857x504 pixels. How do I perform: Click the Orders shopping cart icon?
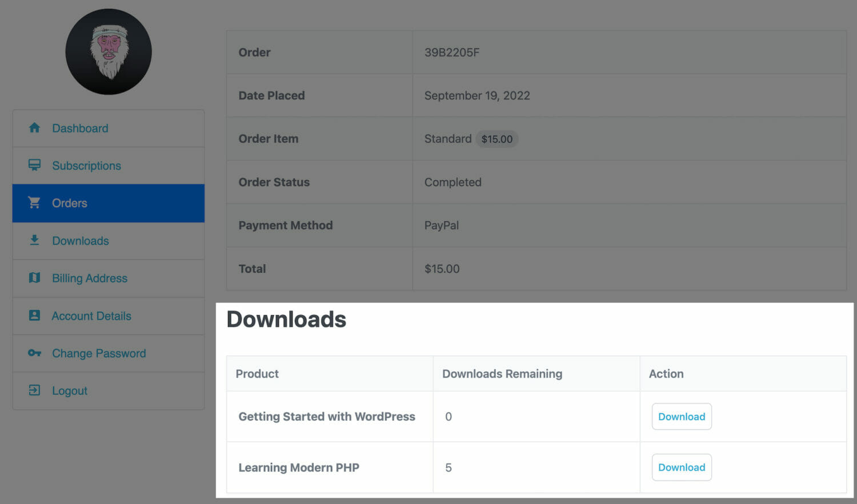point(34,203)
